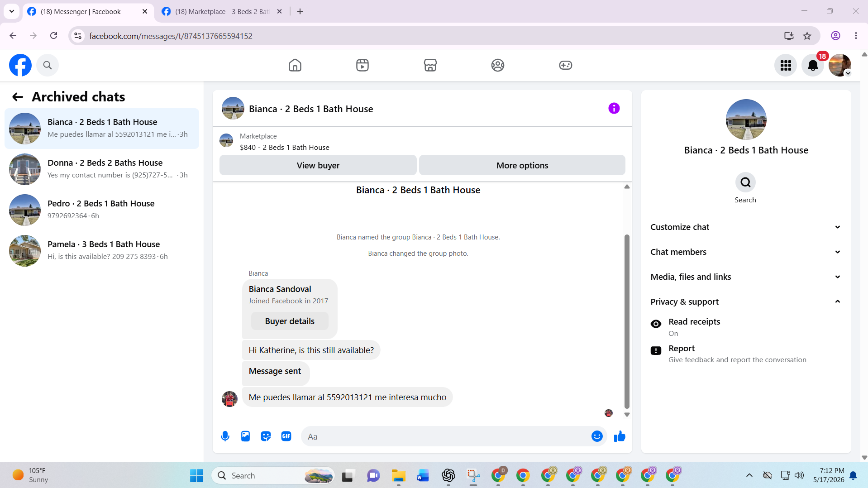
Task: Open Pedro 2 Beds 1 Bath House chat
Action: click(102, 210)
